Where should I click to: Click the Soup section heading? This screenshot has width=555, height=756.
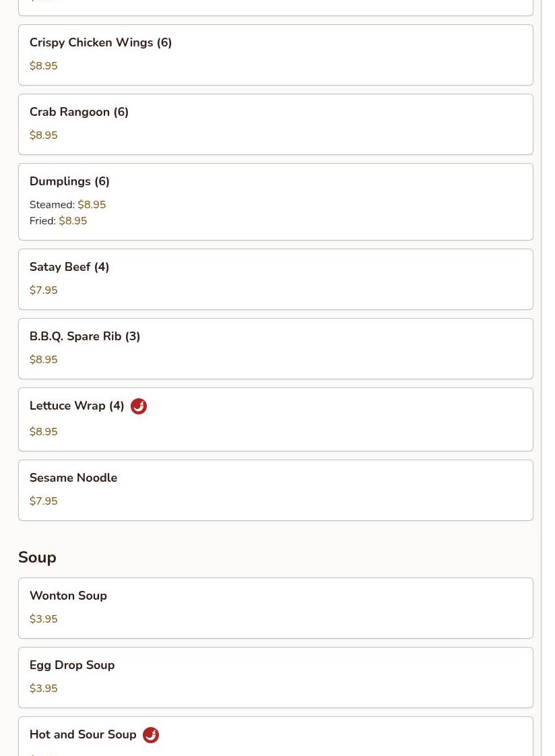pos(37,557)
